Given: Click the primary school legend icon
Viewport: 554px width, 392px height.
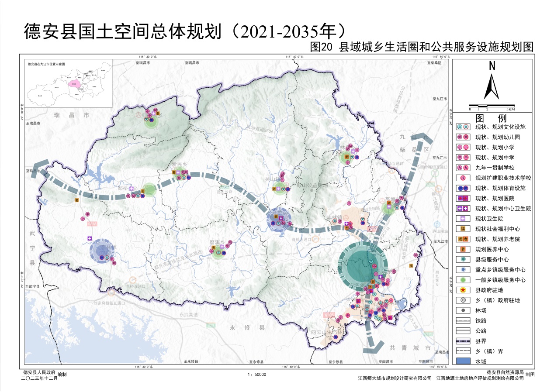Looking at the screenshot, I should (463, 148).
